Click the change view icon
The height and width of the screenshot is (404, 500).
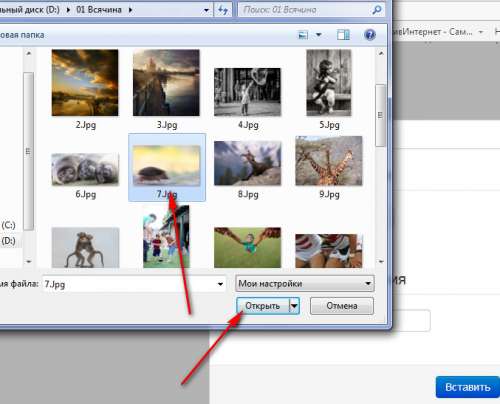(x=303, y=35)
